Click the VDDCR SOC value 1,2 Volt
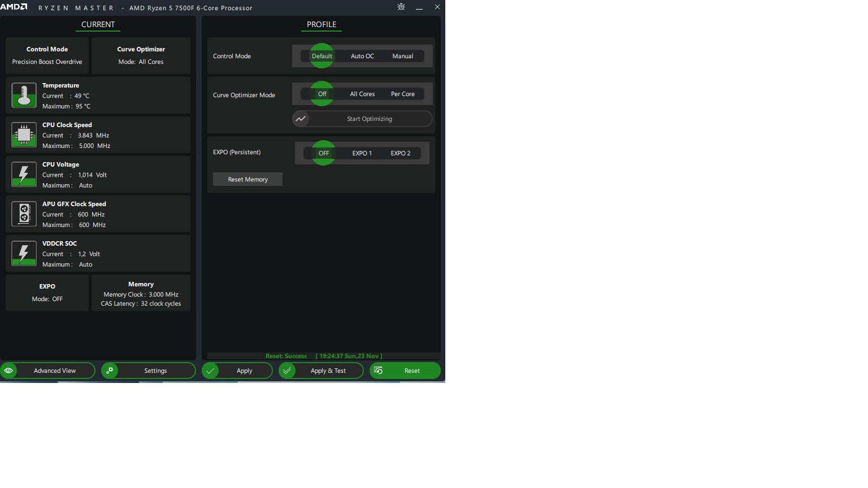Screen dimensions: 868x488 click(x=89, y=254)
